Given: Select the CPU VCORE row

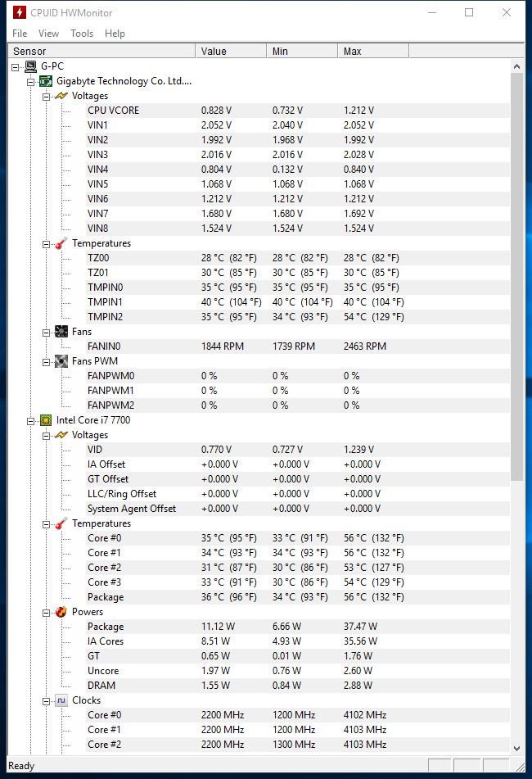Looking at the screenshot, I should click(298, 111).
